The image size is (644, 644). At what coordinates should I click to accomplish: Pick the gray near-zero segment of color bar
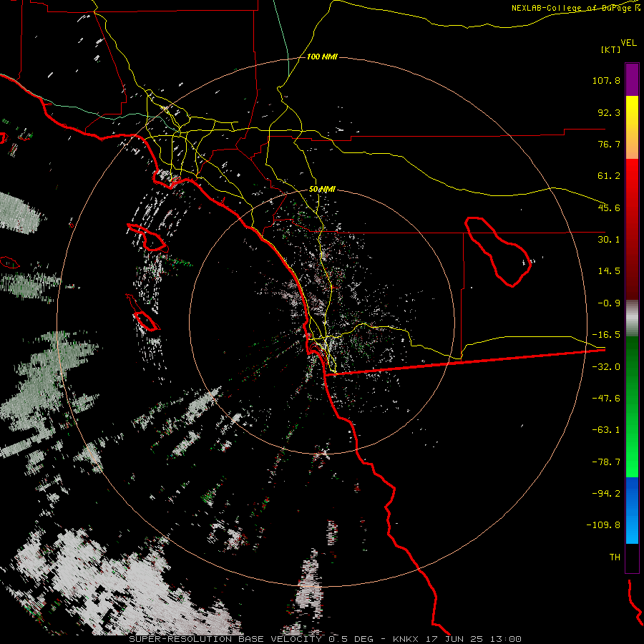tap(632, 318)
